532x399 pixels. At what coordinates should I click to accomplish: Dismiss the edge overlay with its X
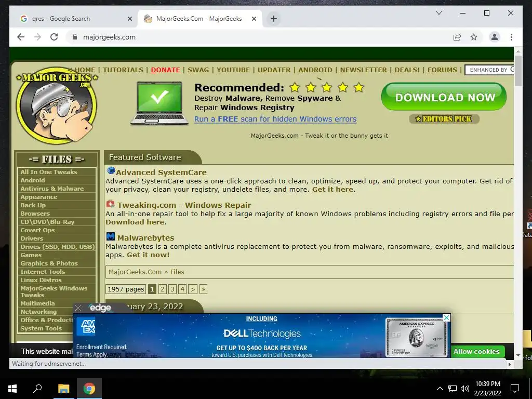[78, 308]
